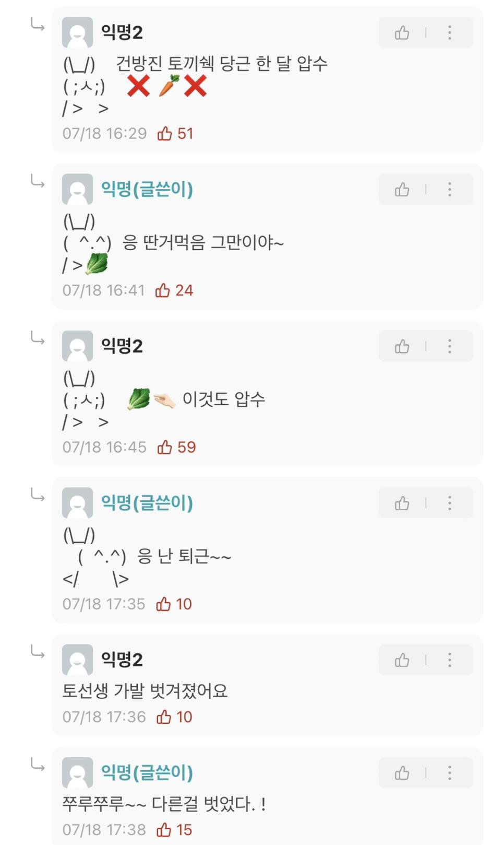504x845 pixels.
Task: Like the 건방진 토끼쉑 comment via thumbs-up button
Action: [402, 33]
